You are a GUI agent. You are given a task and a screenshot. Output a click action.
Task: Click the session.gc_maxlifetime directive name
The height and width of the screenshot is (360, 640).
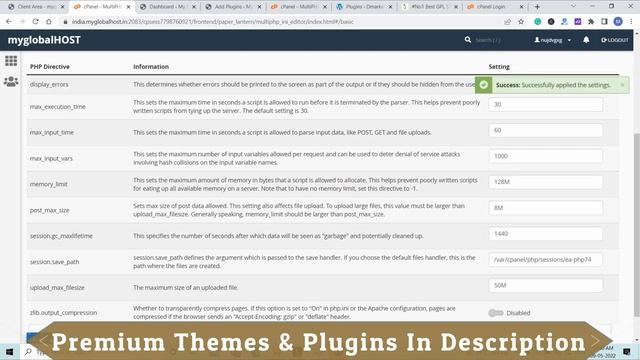[x=61, y=236]
